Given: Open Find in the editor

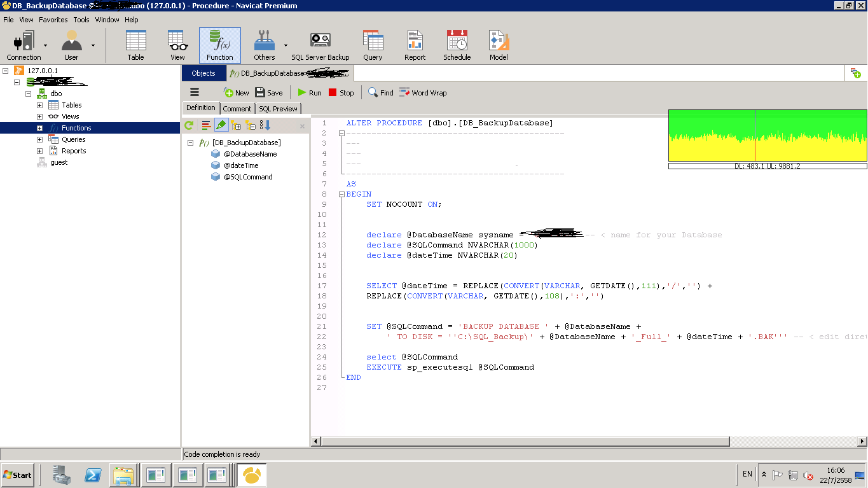Looking at the screenshot, I should [x=381, y=92].
